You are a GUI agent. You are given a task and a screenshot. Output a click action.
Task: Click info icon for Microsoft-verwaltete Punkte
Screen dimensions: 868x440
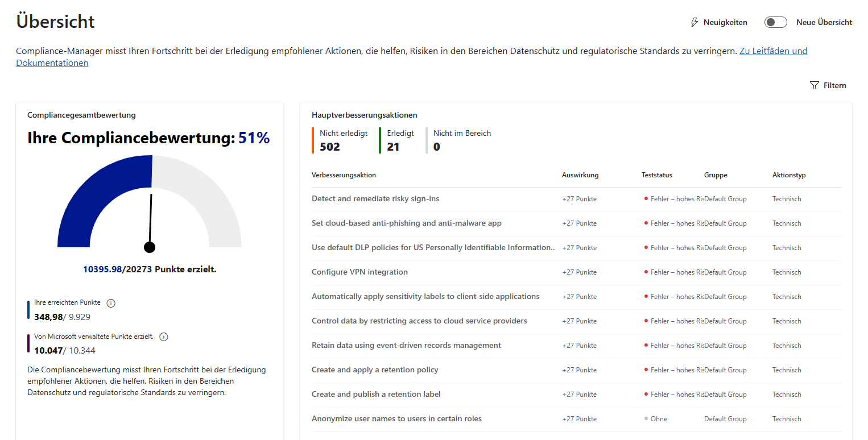[164, 337]
